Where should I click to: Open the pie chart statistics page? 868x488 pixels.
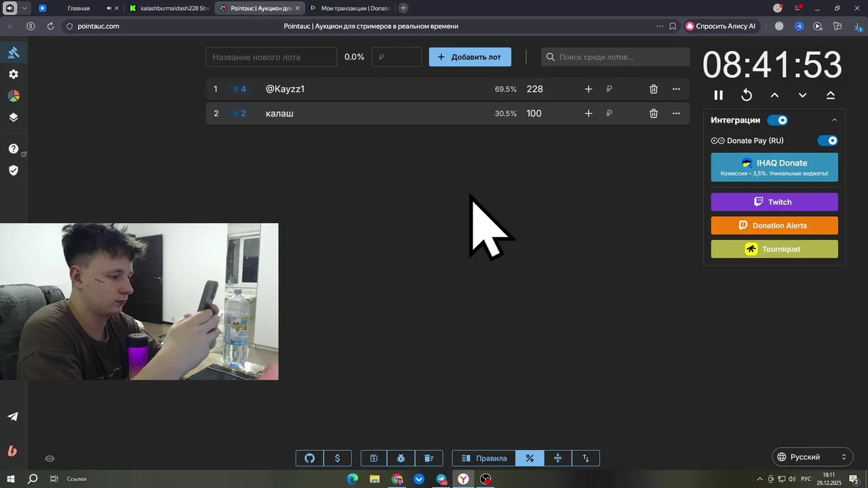tap(14, 96)
